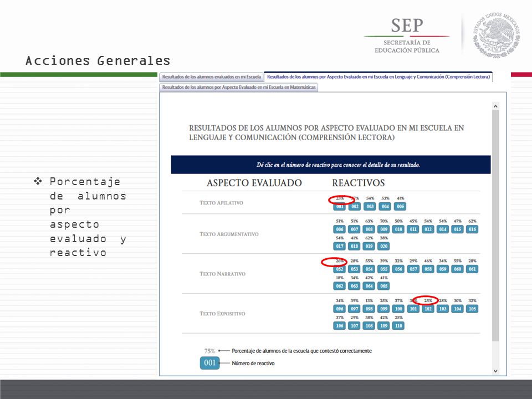Click the 105 reactivo button
Image resolution: width=532 pixels, height=399 pixels.
[472, 309]
